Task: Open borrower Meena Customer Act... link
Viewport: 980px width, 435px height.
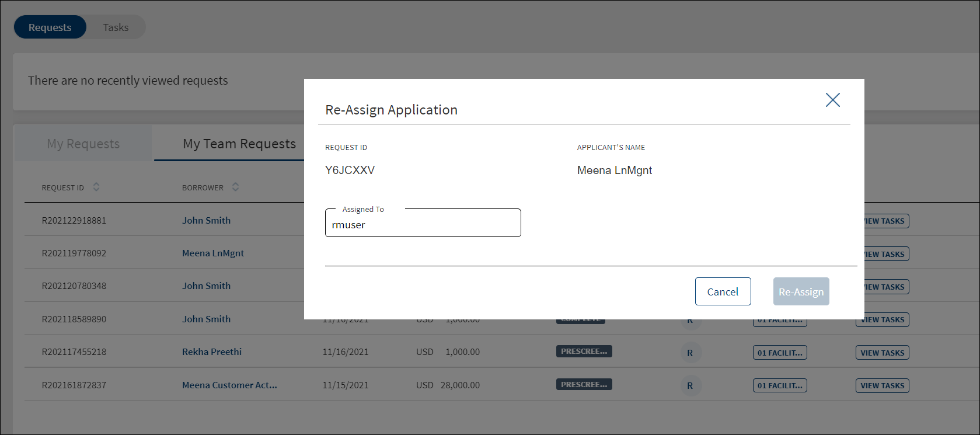Action: point(229,385)
